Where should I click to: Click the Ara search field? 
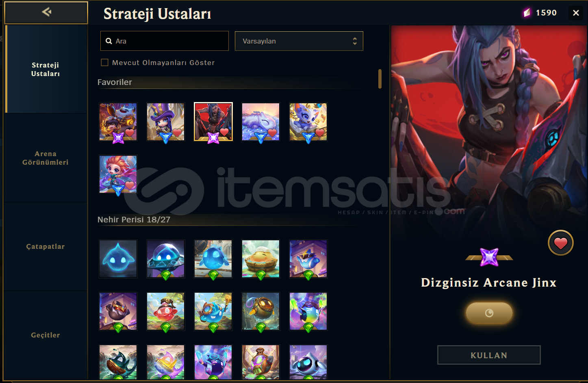[165, 41]
